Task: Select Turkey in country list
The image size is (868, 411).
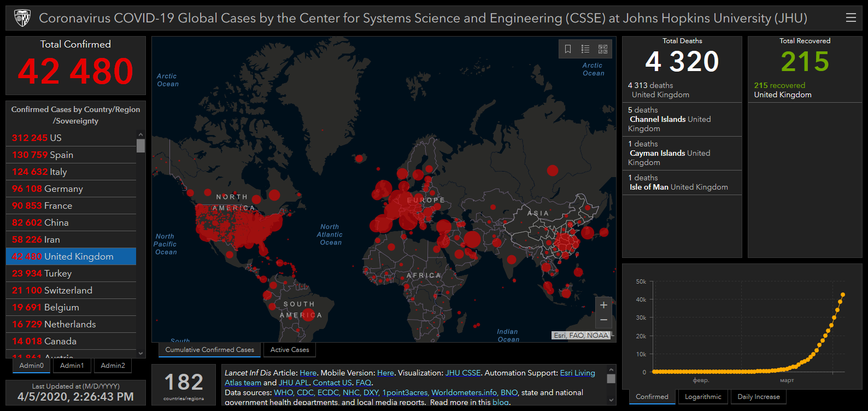Action: coord(71,273)
